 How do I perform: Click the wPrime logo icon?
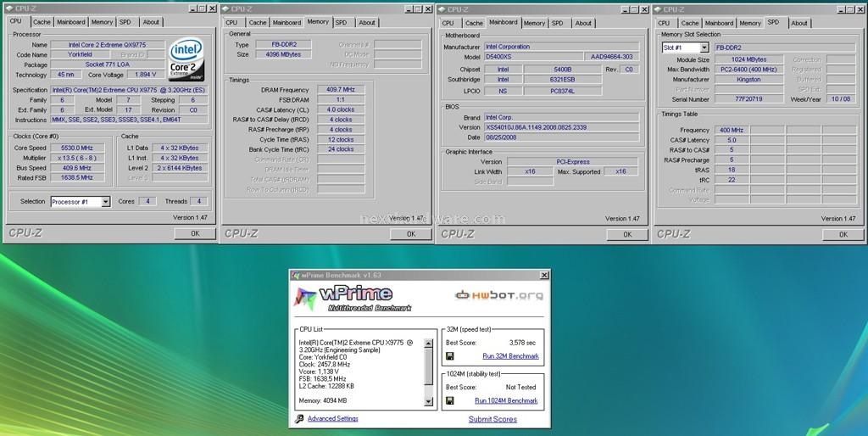point(305,298)
